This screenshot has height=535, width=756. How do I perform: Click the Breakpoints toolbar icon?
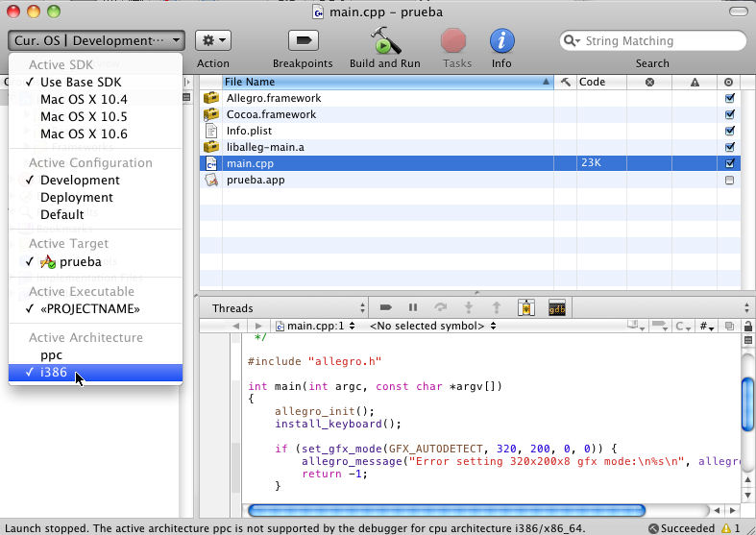tap(304, 40)
